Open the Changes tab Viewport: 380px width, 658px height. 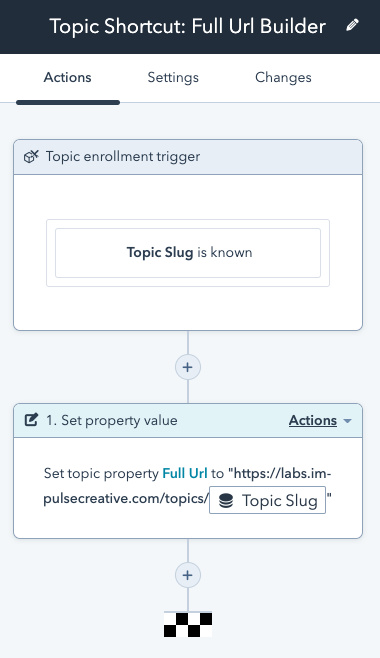283,78
